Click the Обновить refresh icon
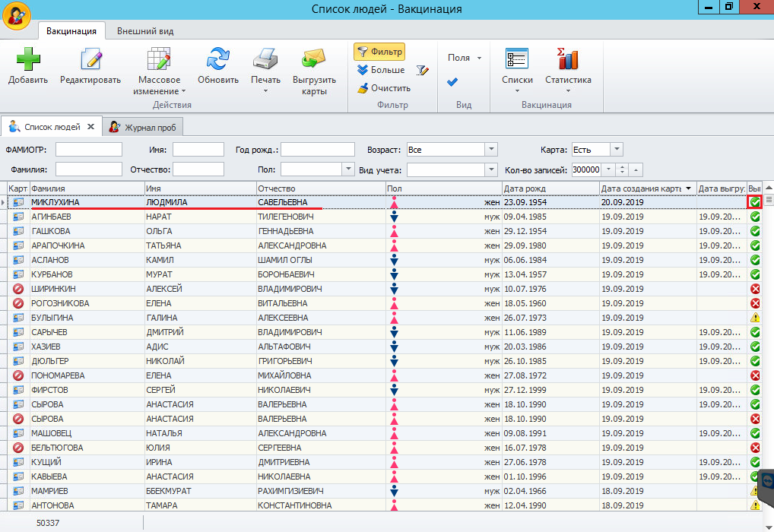Image resolution: width=774 pixels, height=532 pixels. (218, 59)
